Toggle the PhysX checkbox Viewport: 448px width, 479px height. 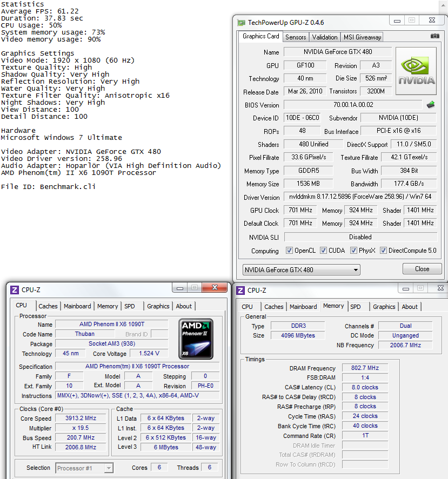pos(353,251)
